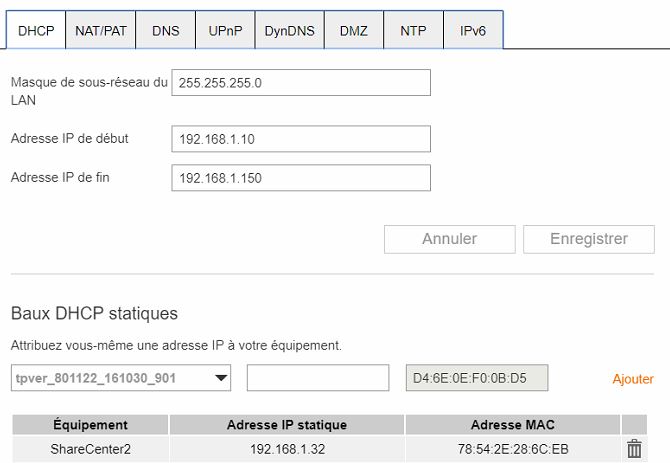Click the empty static IP address field
The width and height of the screenshot is (670, 463).
point(317,378)
